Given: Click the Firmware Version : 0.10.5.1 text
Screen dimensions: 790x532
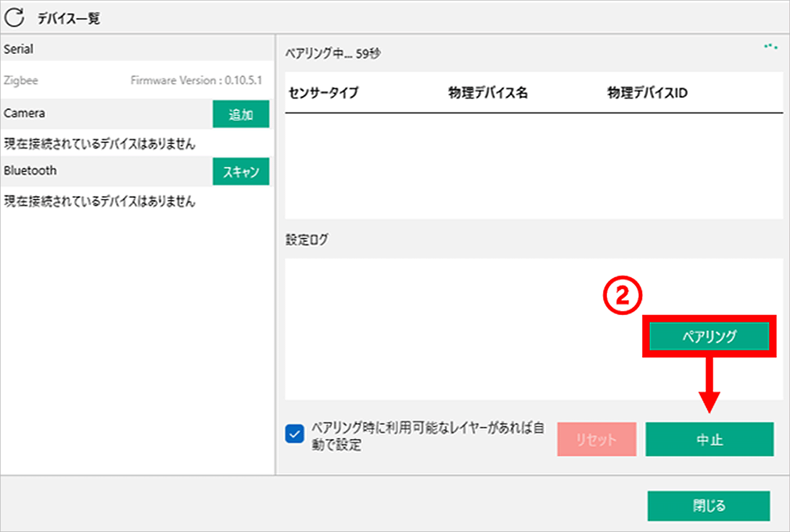Looking at the screenshot, I should click(x=196, y=81).
